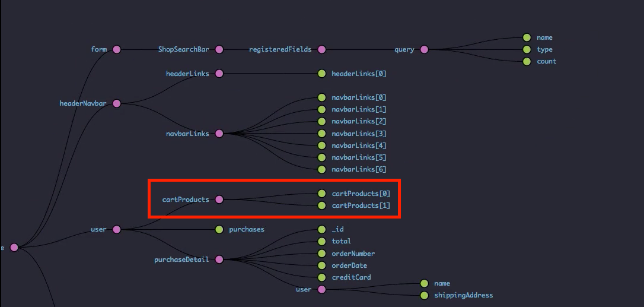Collapse the cartProducts parent node
This screenshot has height=307, width=644.
coord(219,200)
